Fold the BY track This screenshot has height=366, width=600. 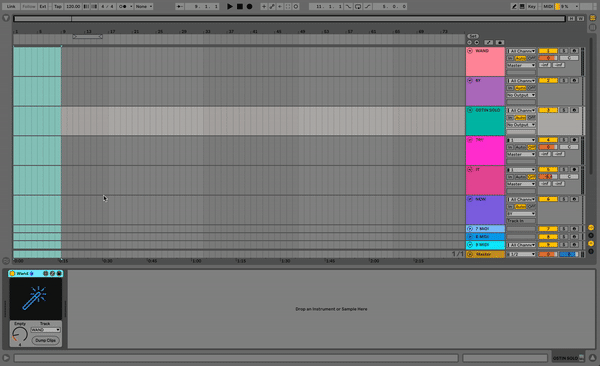(470, 81)
